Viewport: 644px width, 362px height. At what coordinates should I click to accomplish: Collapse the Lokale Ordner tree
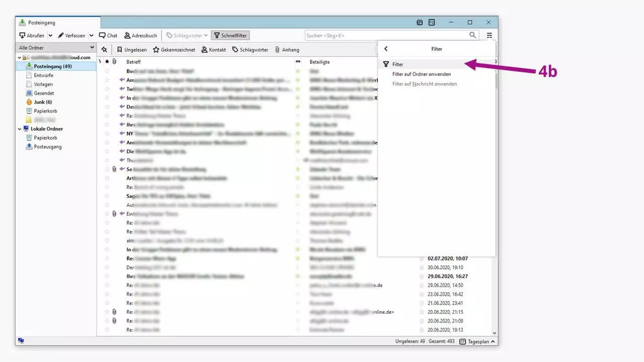pos(20,129)
